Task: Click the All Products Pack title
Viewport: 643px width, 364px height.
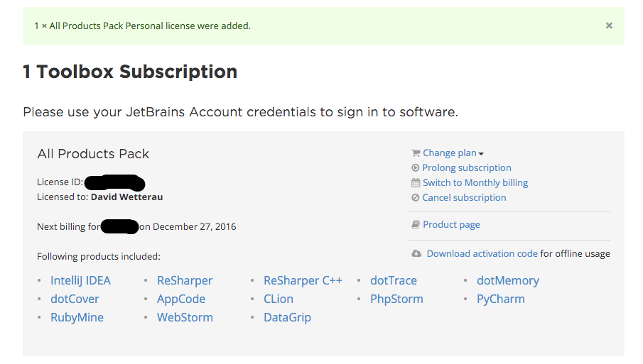Action: coord(93,154)
